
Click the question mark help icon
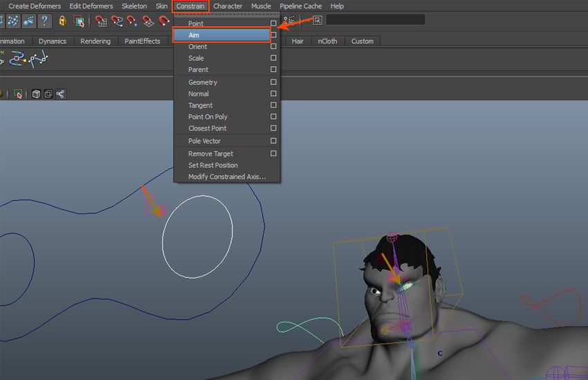[45, 21]
